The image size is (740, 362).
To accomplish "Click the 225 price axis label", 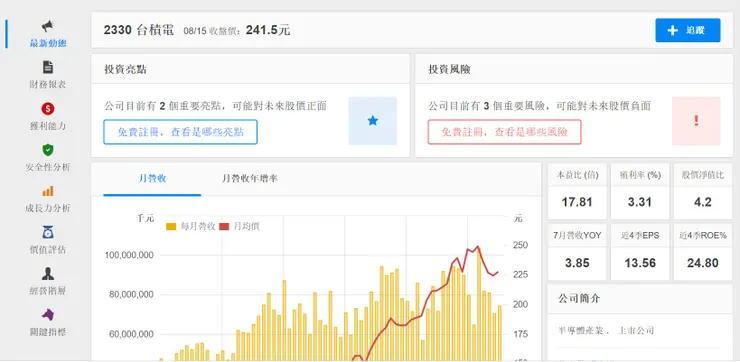I will coord(520,275).
